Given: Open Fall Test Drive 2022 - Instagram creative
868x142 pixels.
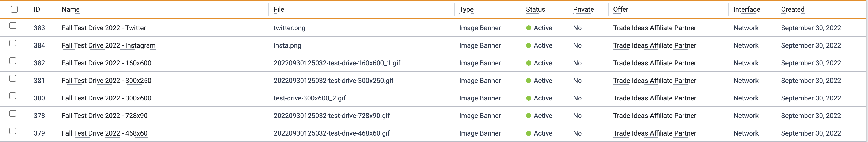Looking at the screenshot, I should tap(109, 45).
